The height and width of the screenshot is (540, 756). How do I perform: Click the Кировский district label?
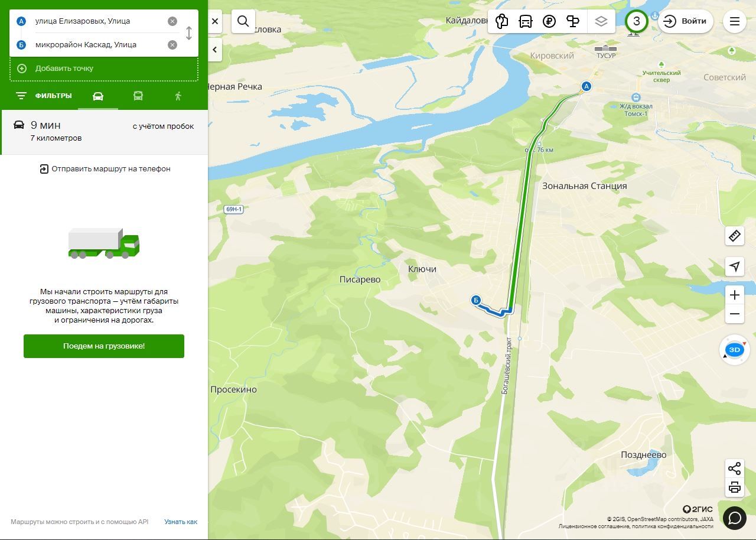(x=552, y=56)
